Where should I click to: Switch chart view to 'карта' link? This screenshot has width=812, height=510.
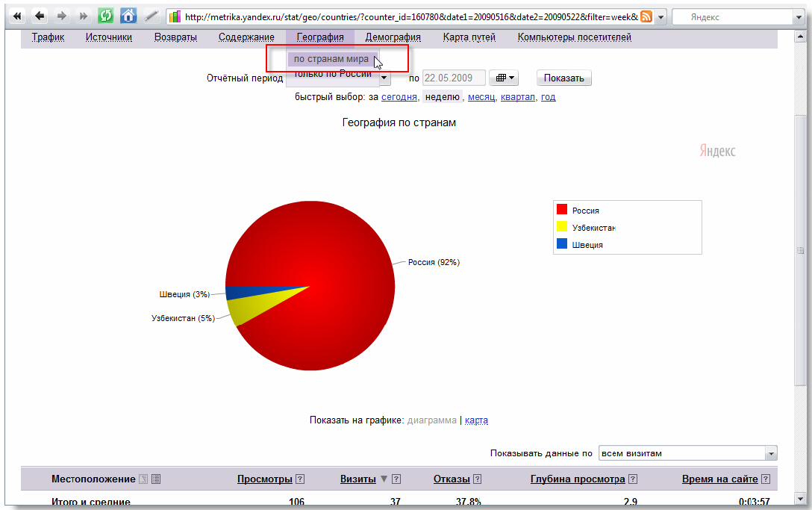[476, 420]
